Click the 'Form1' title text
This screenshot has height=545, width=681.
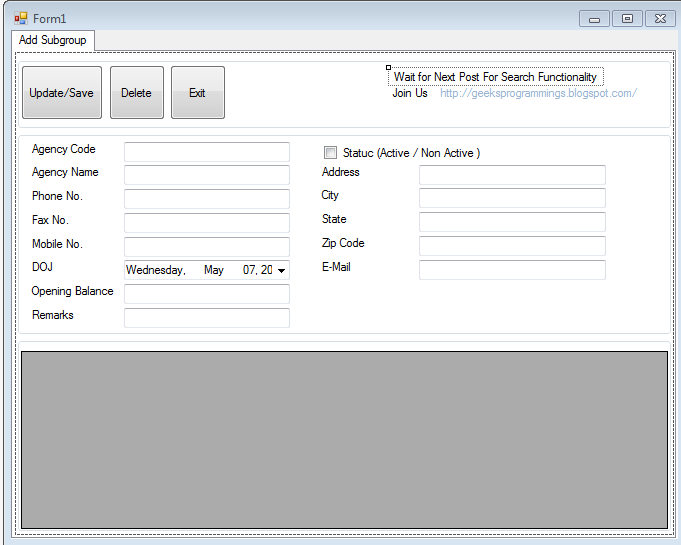pyautogui.click(x=50, y=19)
